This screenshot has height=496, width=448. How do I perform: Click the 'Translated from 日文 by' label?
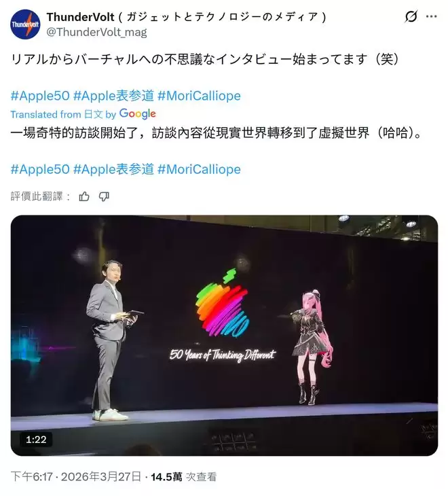click(63, 114)
